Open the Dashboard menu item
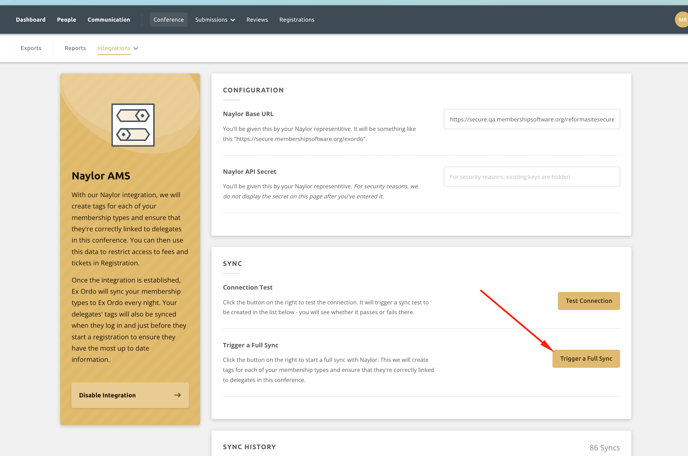This screenshot has width=688, height=456. pos(30,20)
